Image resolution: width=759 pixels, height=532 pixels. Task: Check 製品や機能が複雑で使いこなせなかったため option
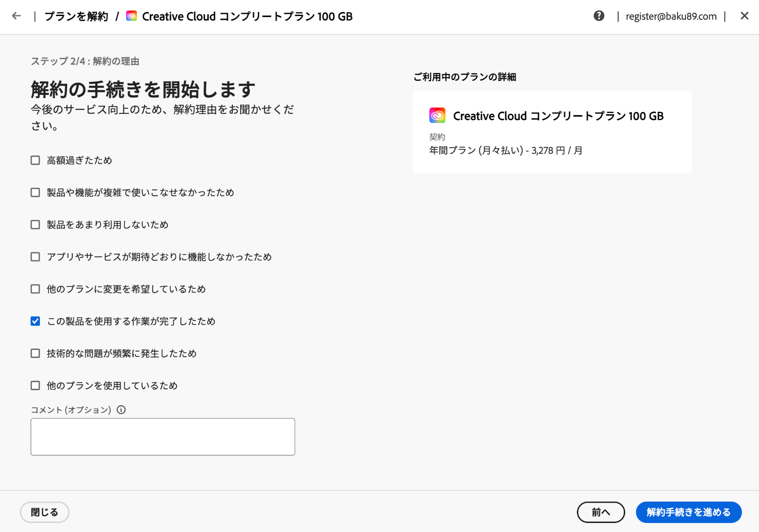coord(36,193)
